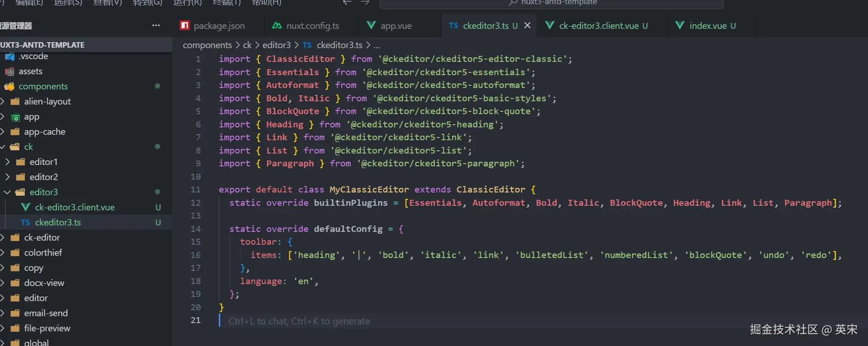Click Vue icon on ck-editor3.client.vue tab
This screenshot has height=346, width=868.
click(550, 25)
